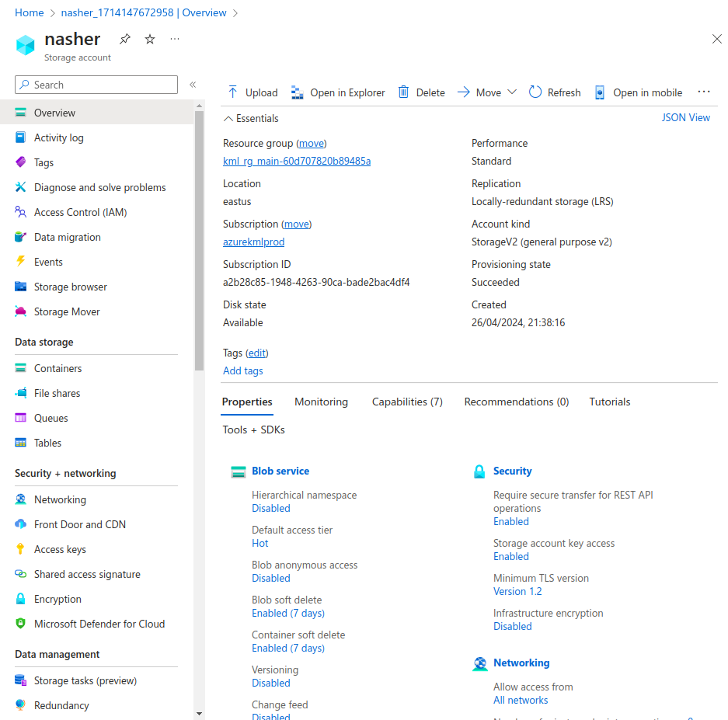The image size is (728, 720).
Task: Open the toolbar more options ellipsis
Action: [704, 92]
